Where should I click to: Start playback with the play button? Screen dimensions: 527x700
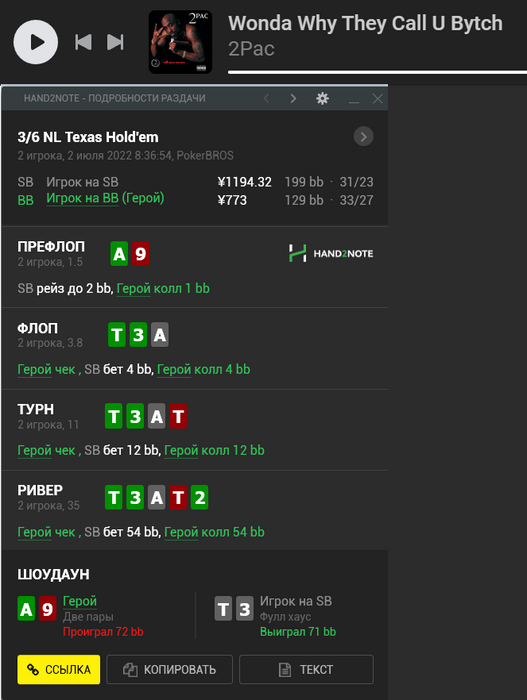tap(36, 42)
